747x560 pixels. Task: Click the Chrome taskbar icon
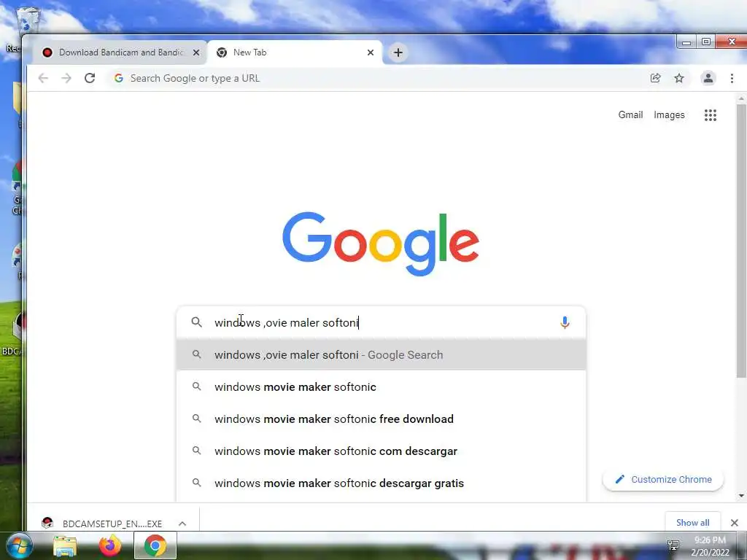click(x=155, y=545)
